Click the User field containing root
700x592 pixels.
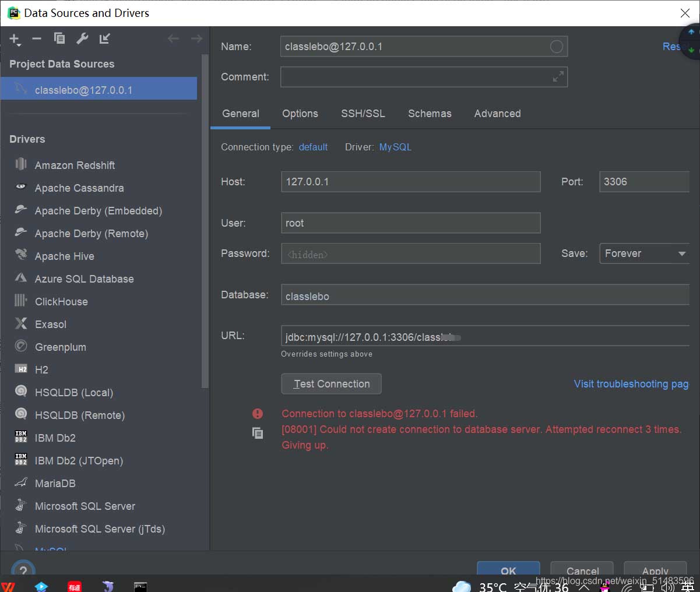point(410,223)
